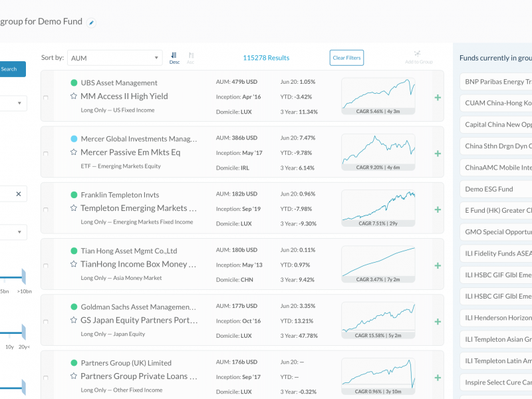
Task: Open the MM Access II High Yield fund name
Action: tap(124, 96)
